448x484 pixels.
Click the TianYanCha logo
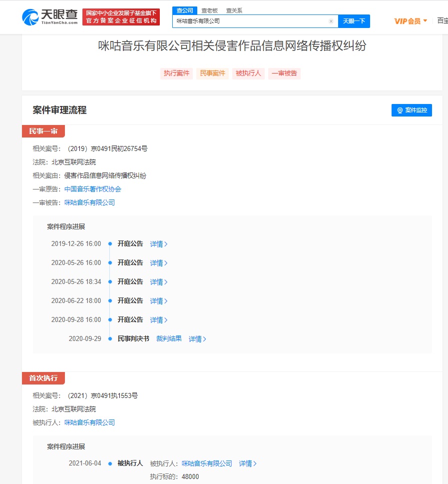point(50,17)
